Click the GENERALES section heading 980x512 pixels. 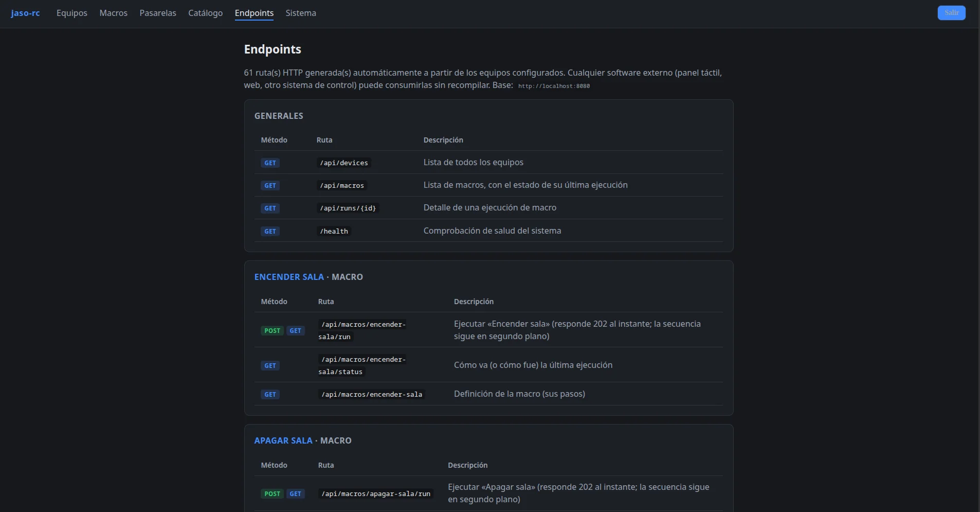click(x=279, y=116)
